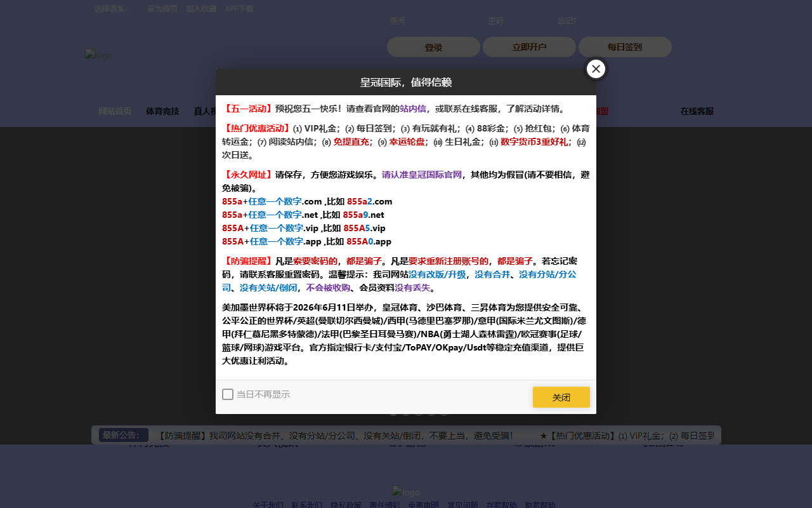This screenshot has height=508, width=812.
Task: Focus the 密码 input field
Action: [x=519, y=21]
